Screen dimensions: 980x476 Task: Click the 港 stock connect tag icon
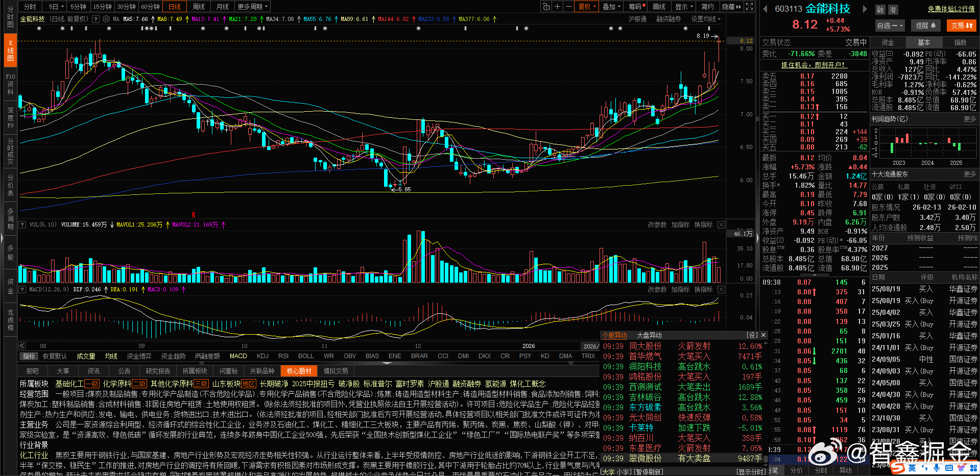pyautogui.click(x=893, y=10)
